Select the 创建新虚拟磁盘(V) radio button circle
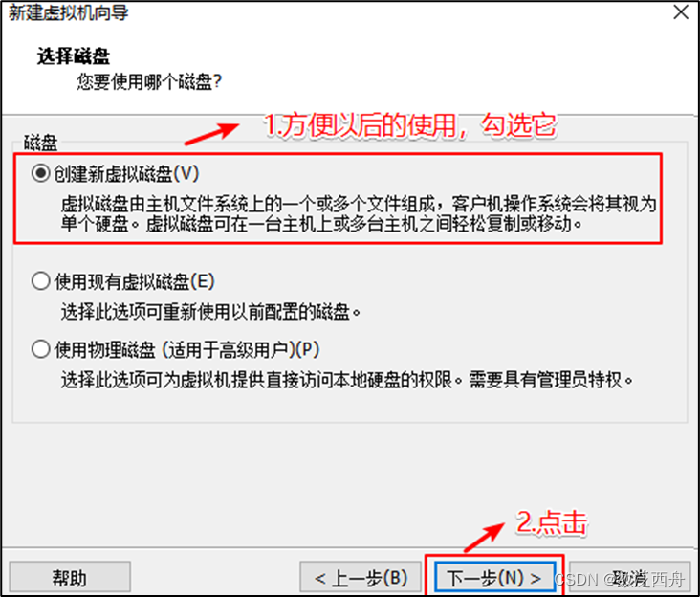Viewport: 700px width, 597px height. coord(40,173)
